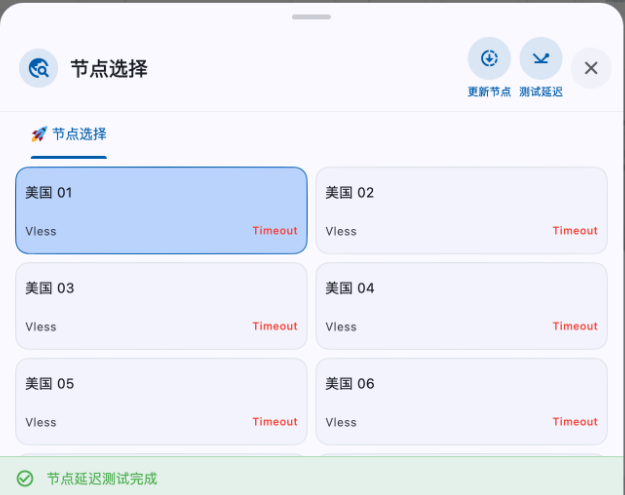Click the test latency (测试延迟) icon
Screen dimensions: 625x495
541,59
